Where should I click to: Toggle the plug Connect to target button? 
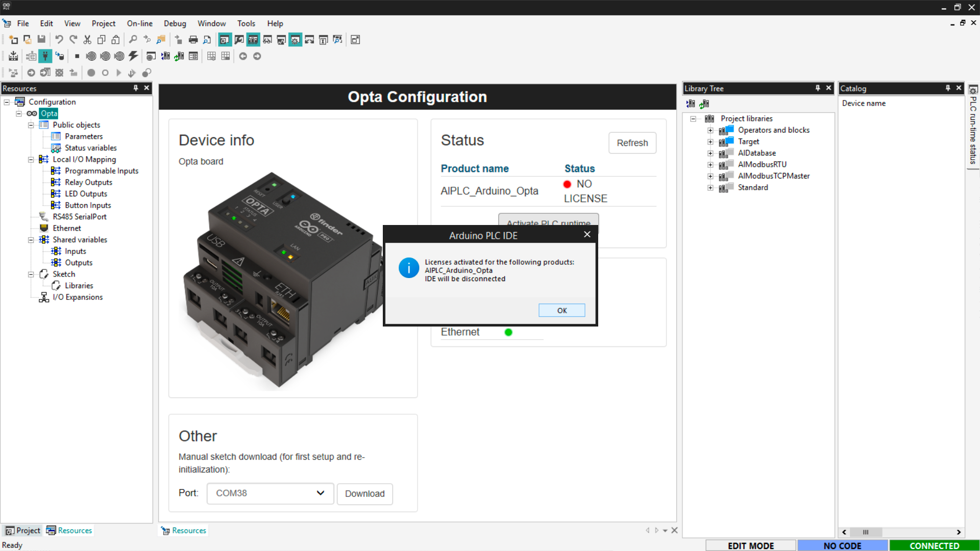coord(45,56)
